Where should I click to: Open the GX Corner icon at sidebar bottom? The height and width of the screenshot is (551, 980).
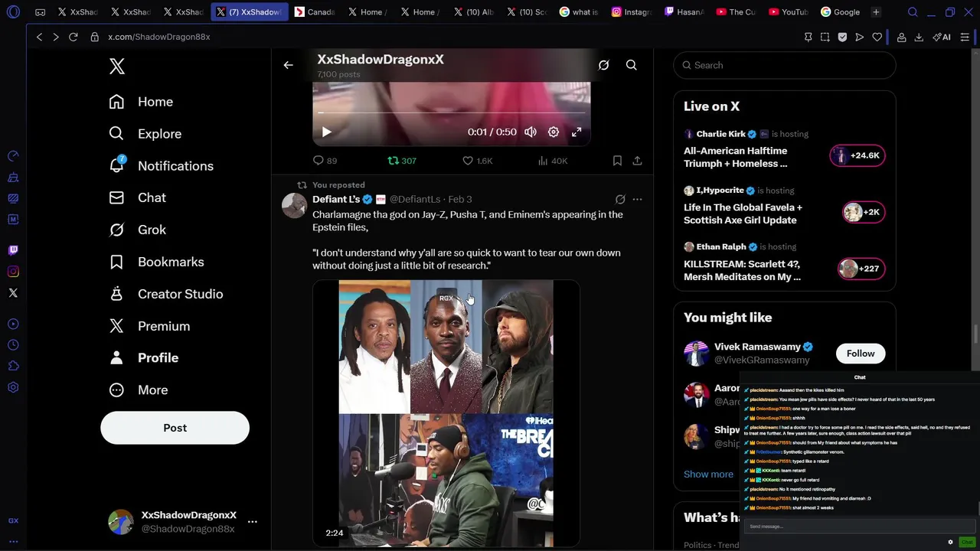point(13,521)
